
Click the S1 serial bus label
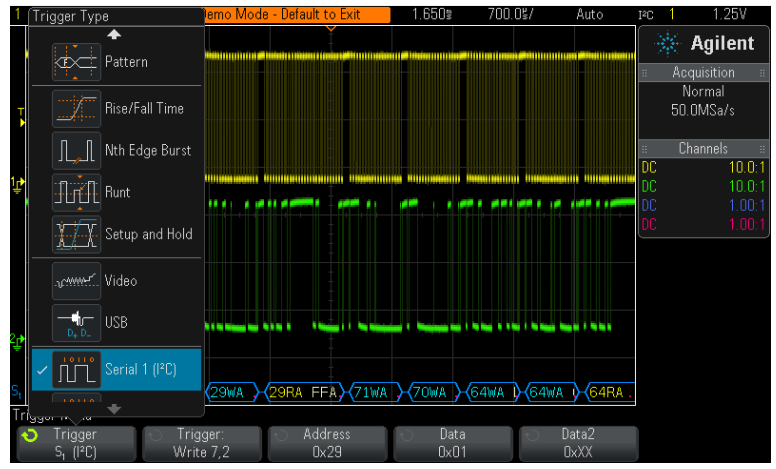coord(16,391)
